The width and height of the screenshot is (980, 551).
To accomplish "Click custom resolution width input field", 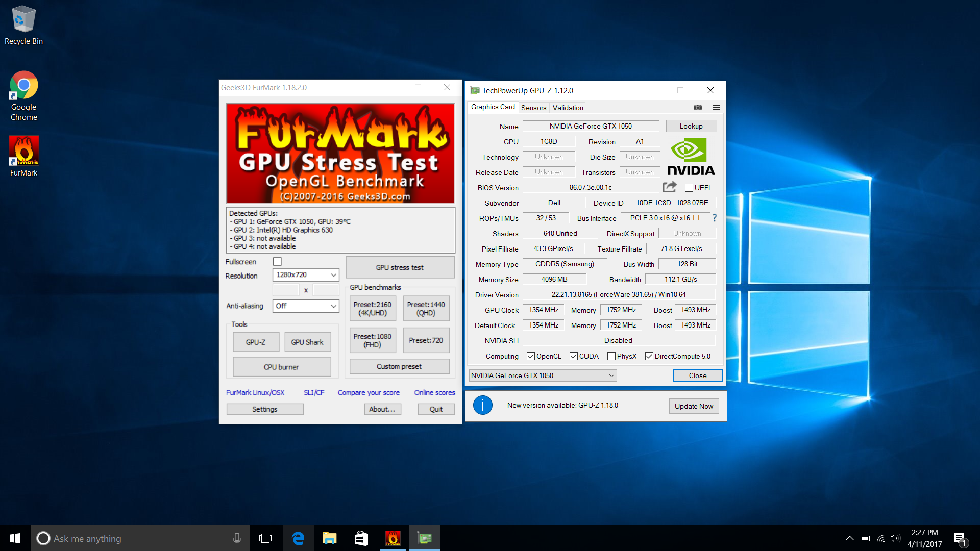I will 286,290.
